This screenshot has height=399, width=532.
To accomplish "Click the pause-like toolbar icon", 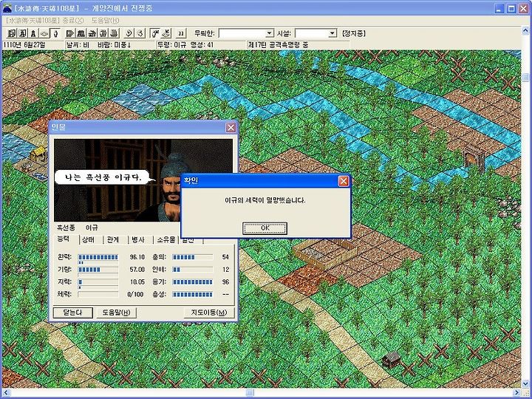I will click(x=181, y=33).
